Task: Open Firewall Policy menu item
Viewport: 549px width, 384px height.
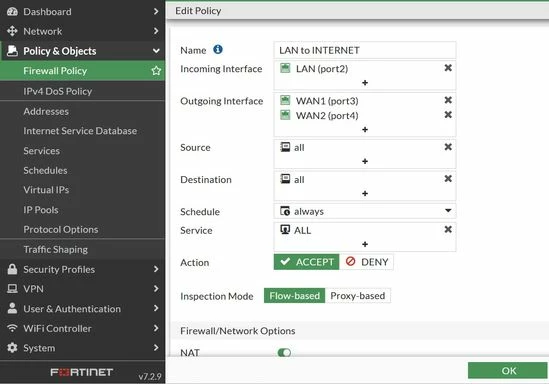Action: [x=82, y=71]
